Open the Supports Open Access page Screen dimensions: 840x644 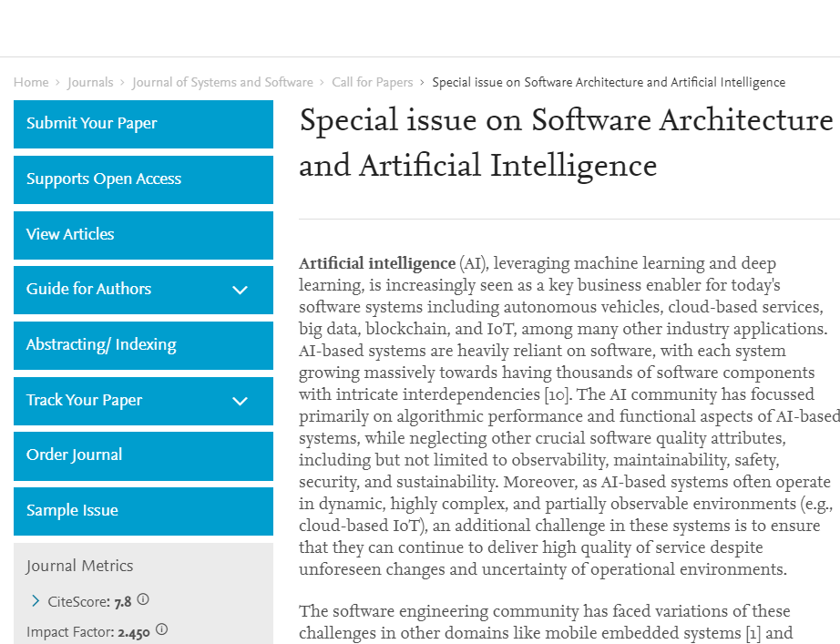[x=101, y=179]
